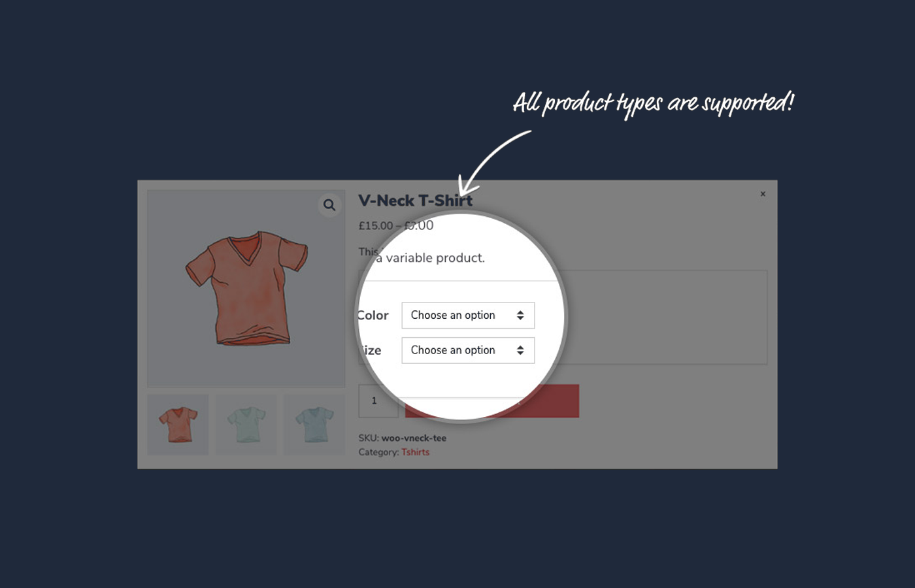915x588 pixels.
Task: Click the large V-neck t-shirt product image
Action: (x=246, y=289)
